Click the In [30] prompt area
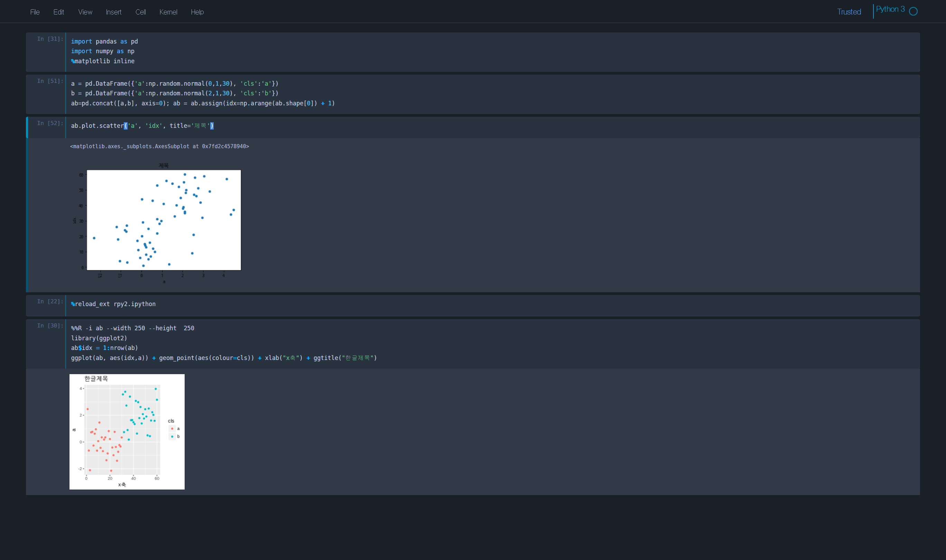Viewport: 946px width, 560px height. tap(50, 326)
